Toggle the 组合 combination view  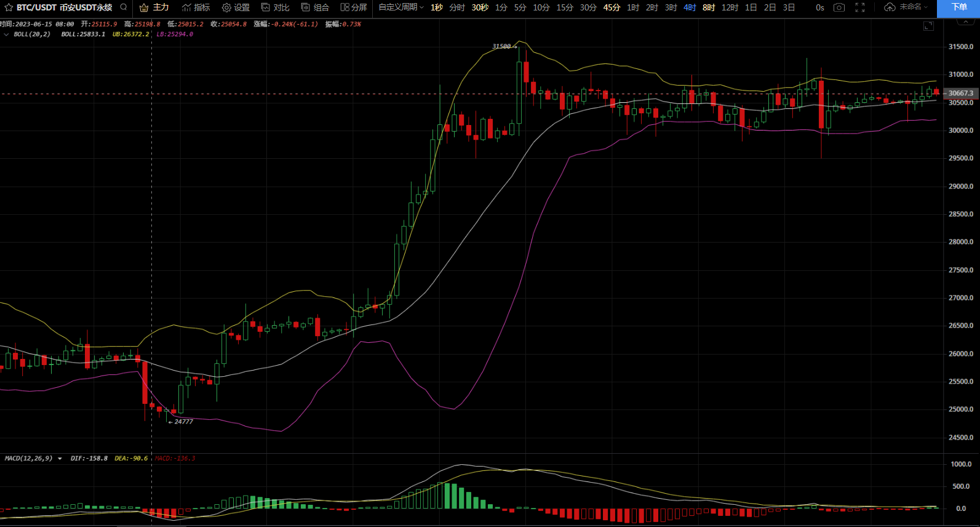[315, 7]
